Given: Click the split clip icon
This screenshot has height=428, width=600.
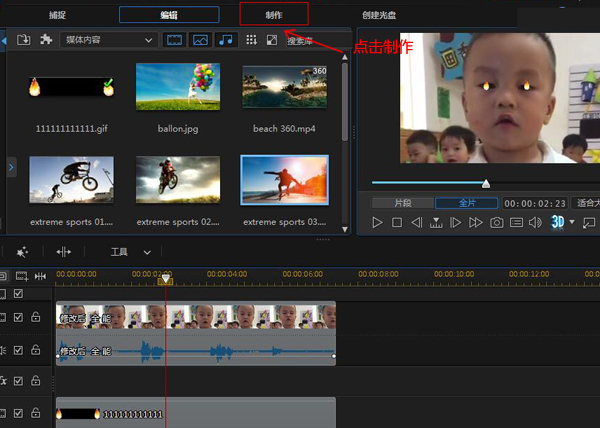Looking at the screenshot, I should 64,252.
